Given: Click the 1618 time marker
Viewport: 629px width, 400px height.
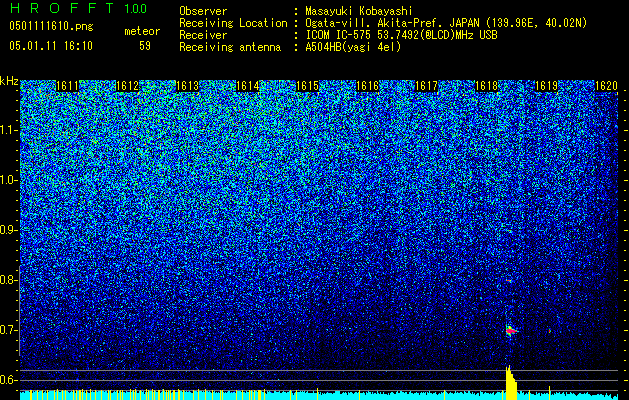Looking at the screenshot, I should pos(486,86).
